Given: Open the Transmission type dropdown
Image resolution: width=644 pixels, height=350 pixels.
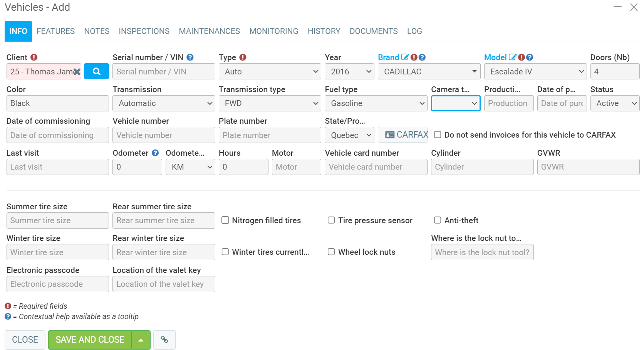Looking at the screenshot, I should pyautogui.click(x=270, y=103).
